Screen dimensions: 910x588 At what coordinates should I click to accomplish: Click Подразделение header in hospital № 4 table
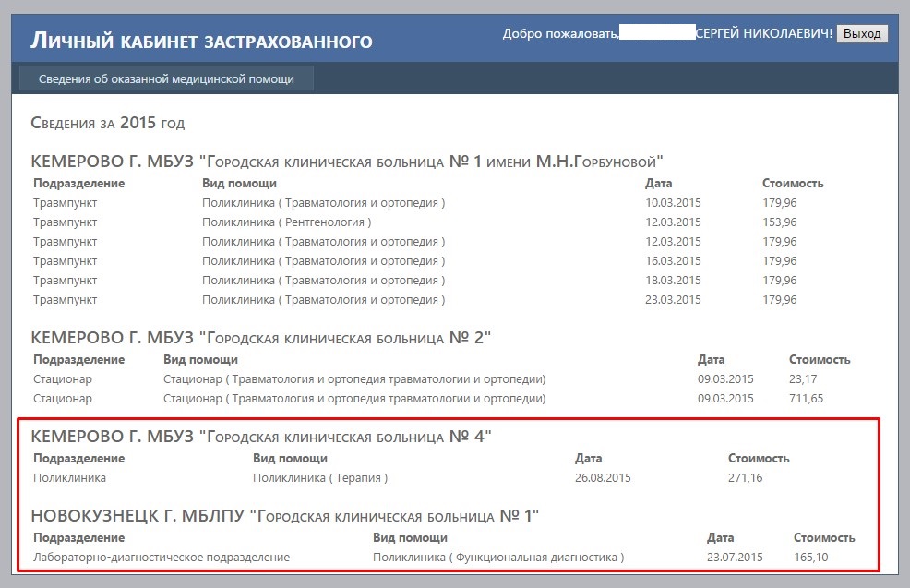pyautogui.click(x=79, y=459)
